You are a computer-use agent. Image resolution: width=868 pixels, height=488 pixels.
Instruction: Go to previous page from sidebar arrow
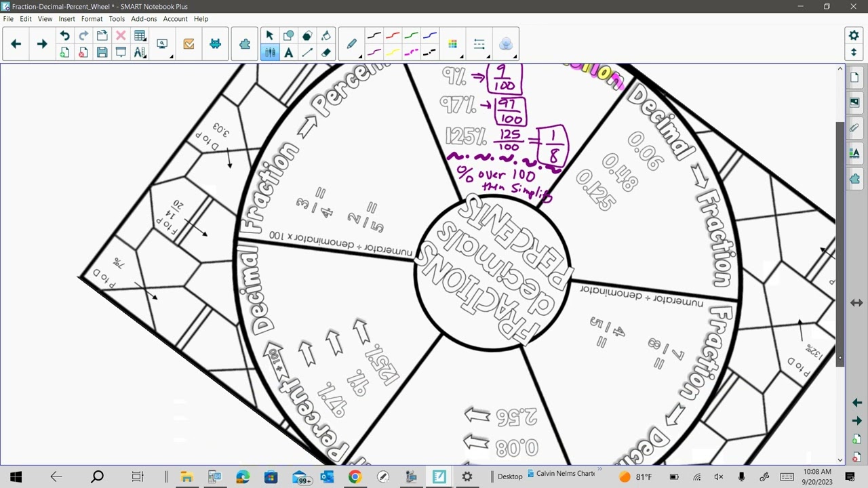[x=856, y=403]
